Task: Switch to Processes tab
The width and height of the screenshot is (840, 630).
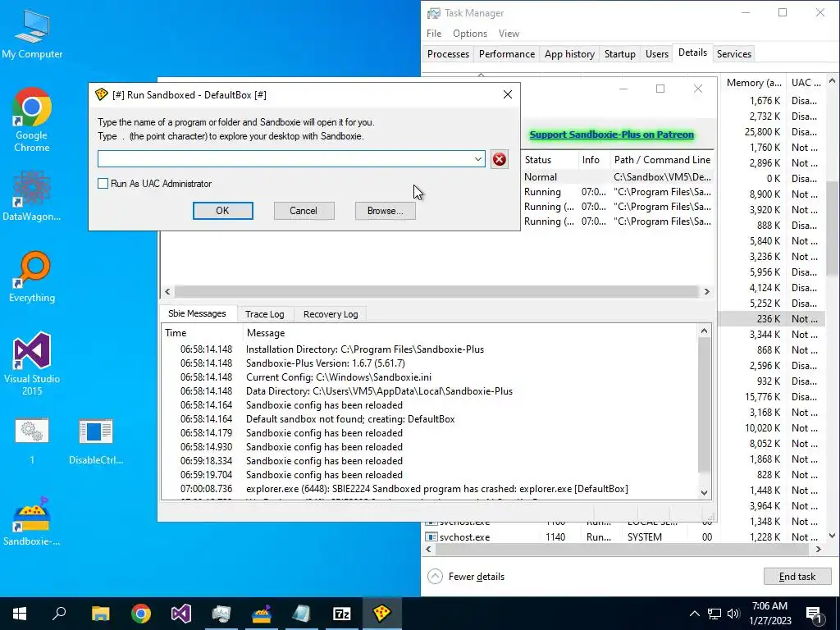Action: (448, 53)
